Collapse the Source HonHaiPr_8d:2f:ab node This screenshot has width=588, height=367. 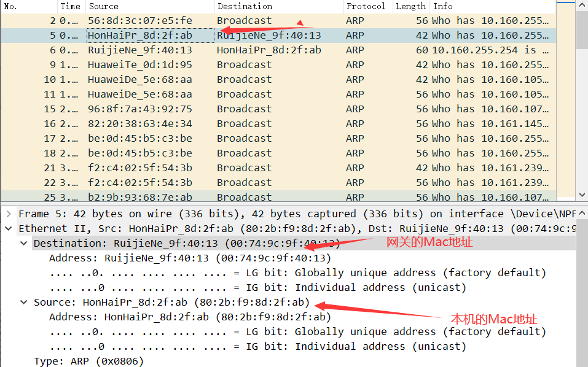pyautogui.click(x=23, y=302)
